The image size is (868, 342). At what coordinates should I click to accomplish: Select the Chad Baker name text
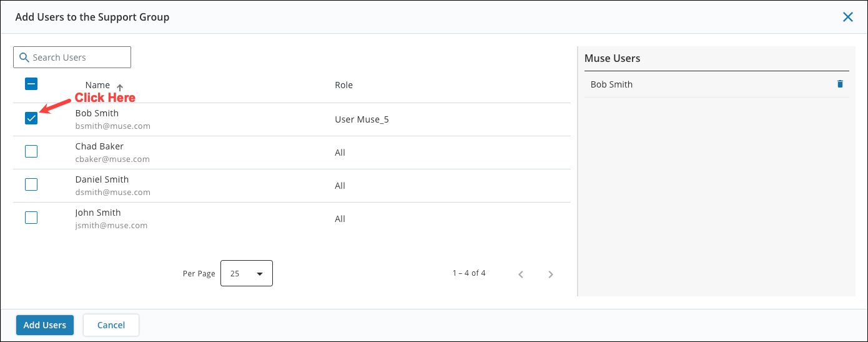(x=99, y=146)
